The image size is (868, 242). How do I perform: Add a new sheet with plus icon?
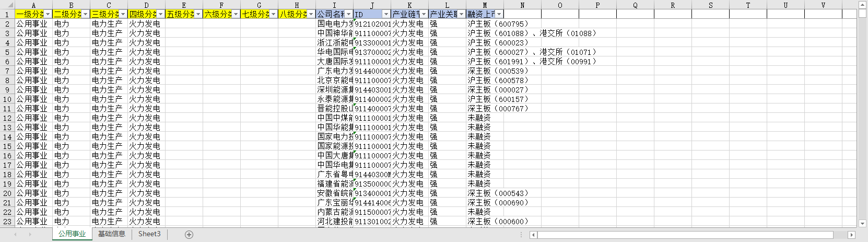click(189, 235)
